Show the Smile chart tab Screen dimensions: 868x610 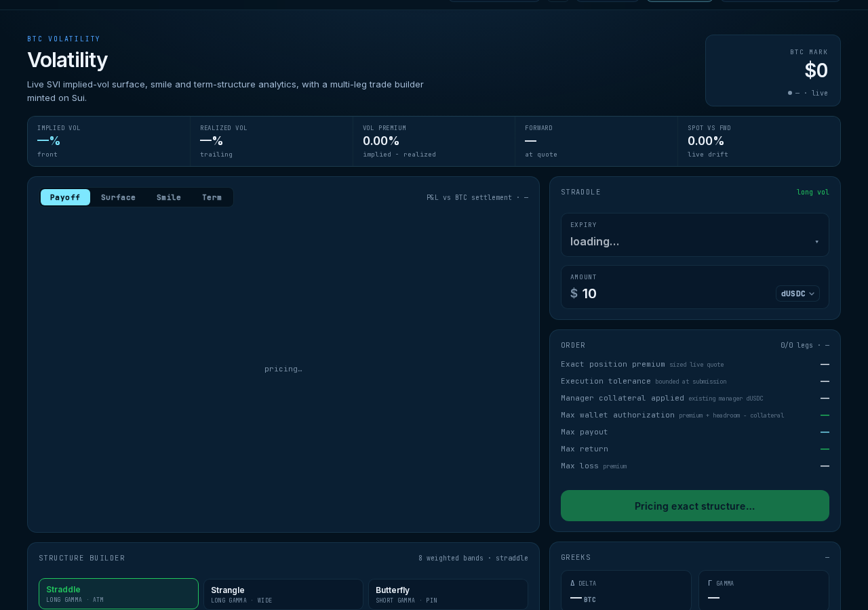click(169, 197)
